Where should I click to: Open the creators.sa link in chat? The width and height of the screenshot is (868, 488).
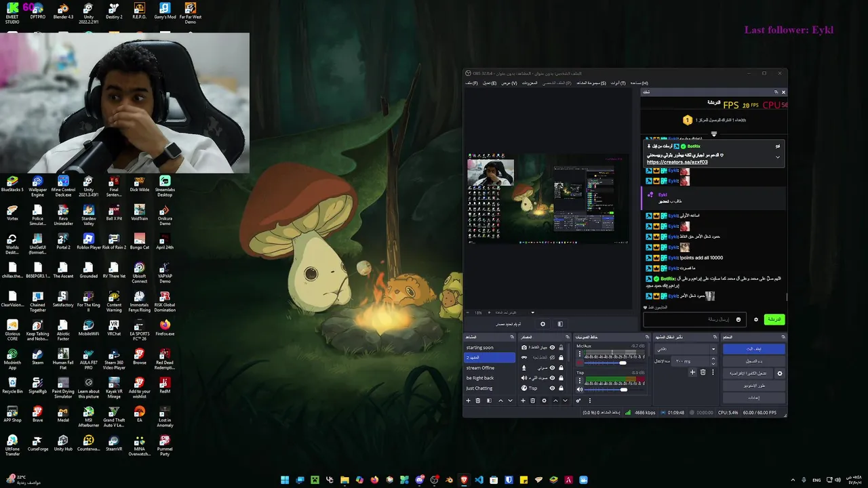pyautogui.click(x=677, y=162)
